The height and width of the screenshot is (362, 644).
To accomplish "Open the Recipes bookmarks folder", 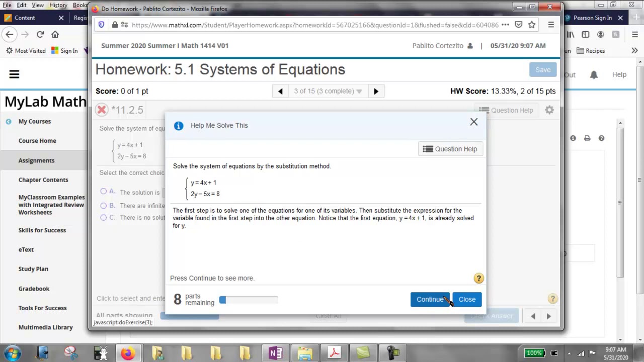I will point(591,51).
